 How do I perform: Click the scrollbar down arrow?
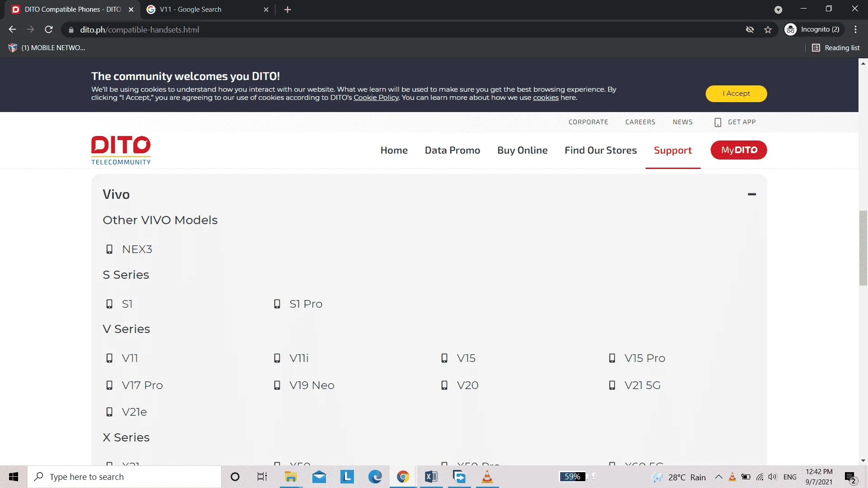click(x=863, y=461)
